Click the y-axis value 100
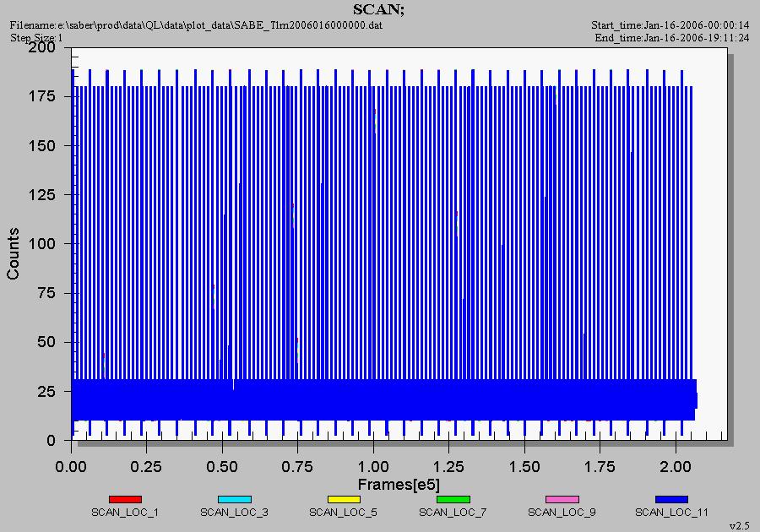The width and height of the screenshot is (760, 532). point(42,244)
